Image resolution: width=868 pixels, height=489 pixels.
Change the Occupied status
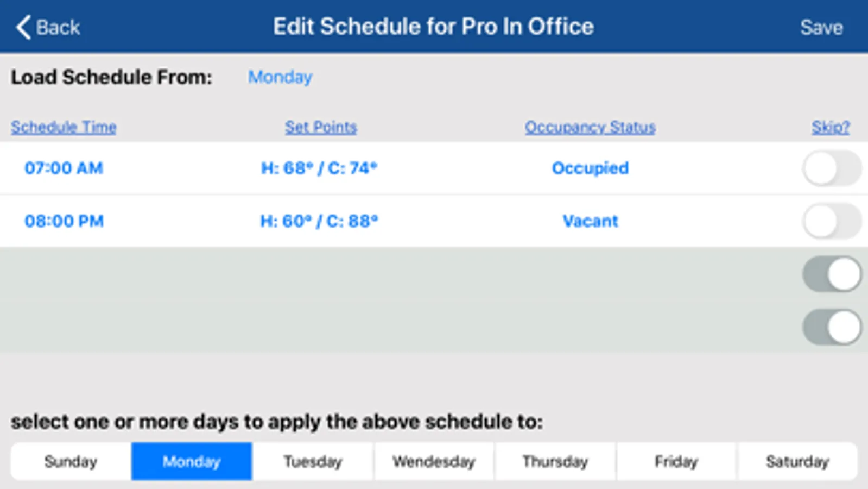pos(590,168)
